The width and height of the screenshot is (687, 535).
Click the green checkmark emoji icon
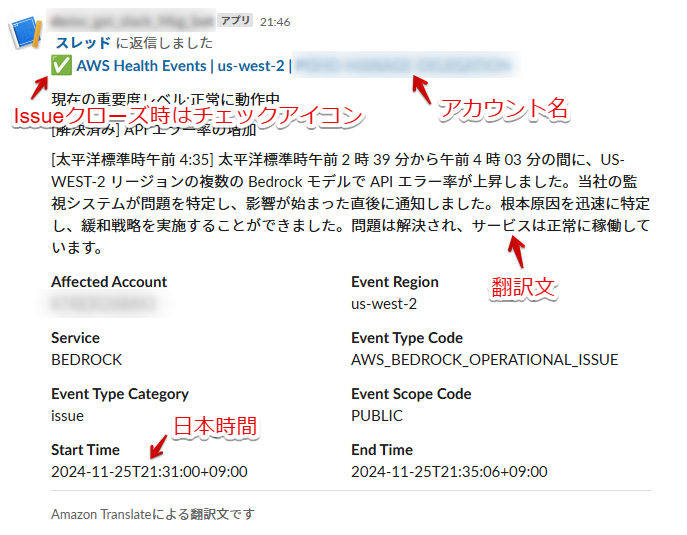(x=61, y=66)
